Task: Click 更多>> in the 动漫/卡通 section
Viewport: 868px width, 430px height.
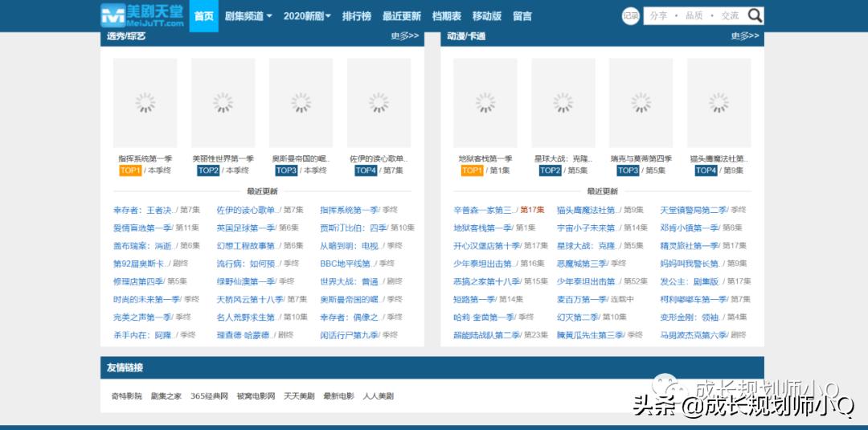Action: click(744, 36)
